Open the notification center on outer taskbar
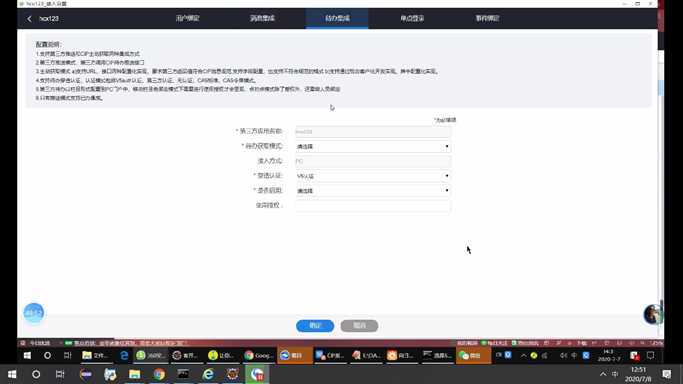This screenshot has height=384, width=683. pos(666,374)
